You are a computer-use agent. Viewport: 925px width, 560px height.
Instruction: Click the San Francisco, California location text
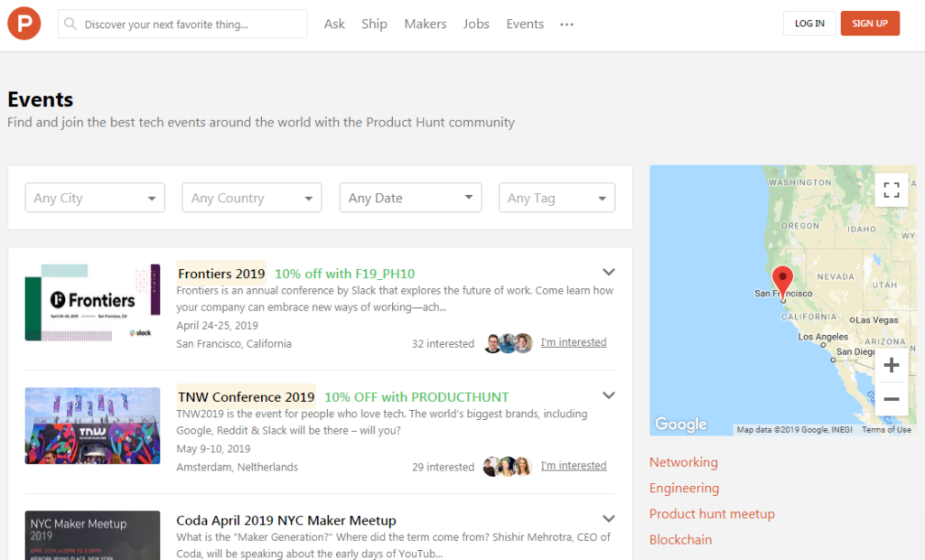[x=234, y=343]
